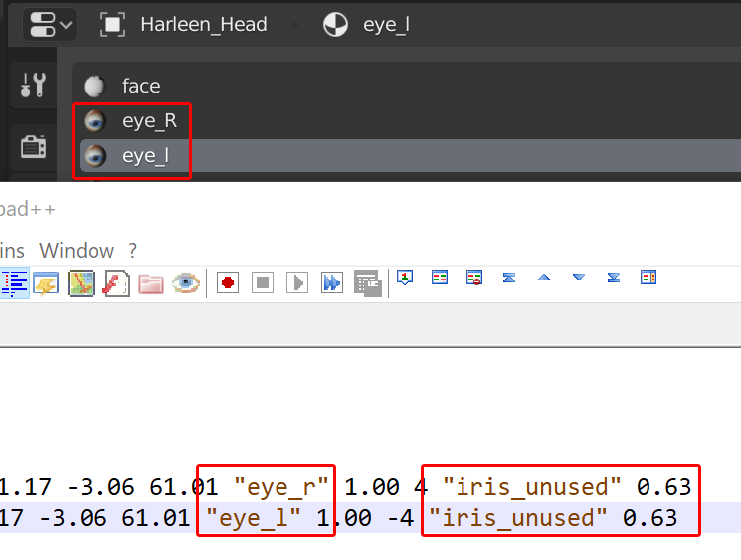Start macro recording with red record button
The image size is (741, 560).
click(228, 283)
